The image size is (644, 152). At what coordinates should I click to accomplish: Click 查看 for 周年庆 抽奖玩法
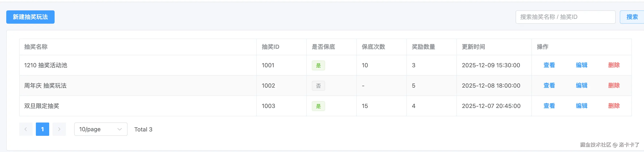pyautogui.click(x=549, y=86)
